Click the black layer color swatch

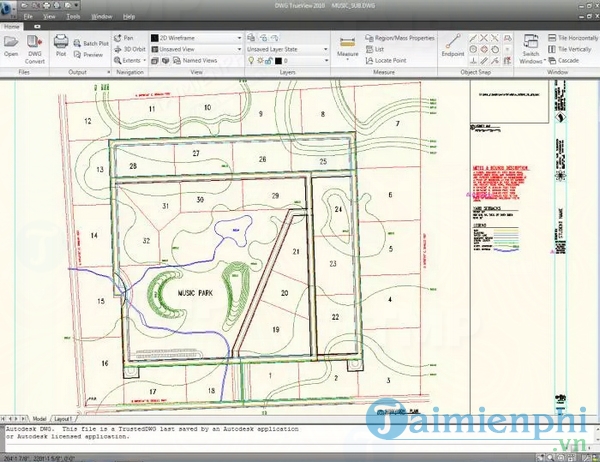point(278,60)
